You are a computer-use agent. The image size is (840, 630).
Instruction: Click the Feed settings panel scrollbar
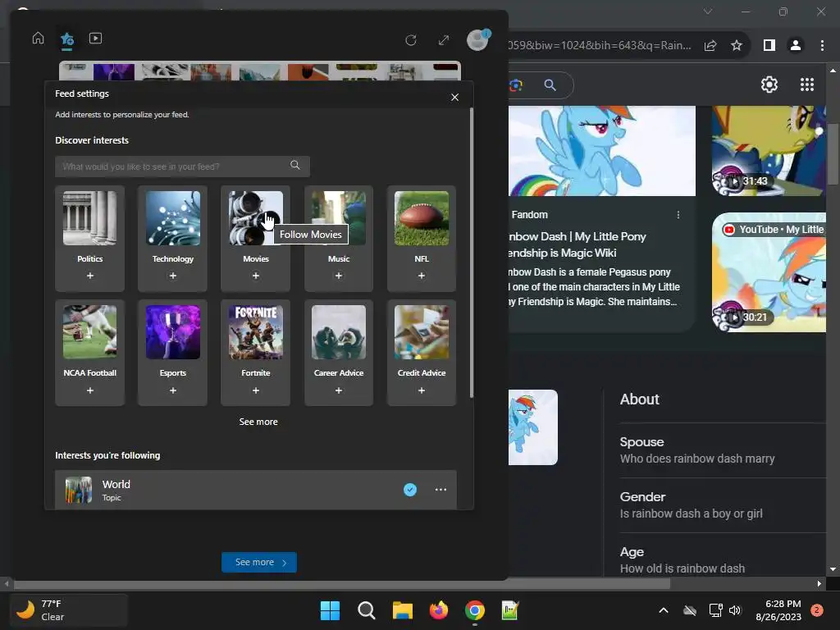[x=472, y=253]
